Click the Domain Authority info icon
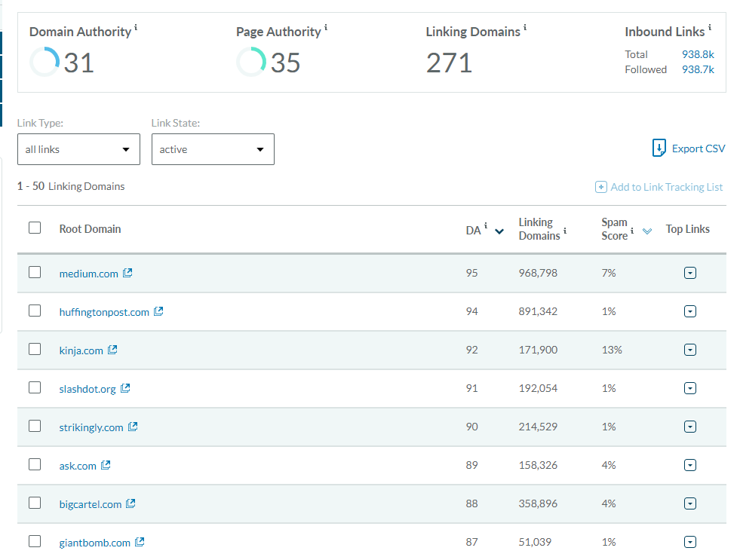The image size is (740, 560). click(x=136, y=27)
